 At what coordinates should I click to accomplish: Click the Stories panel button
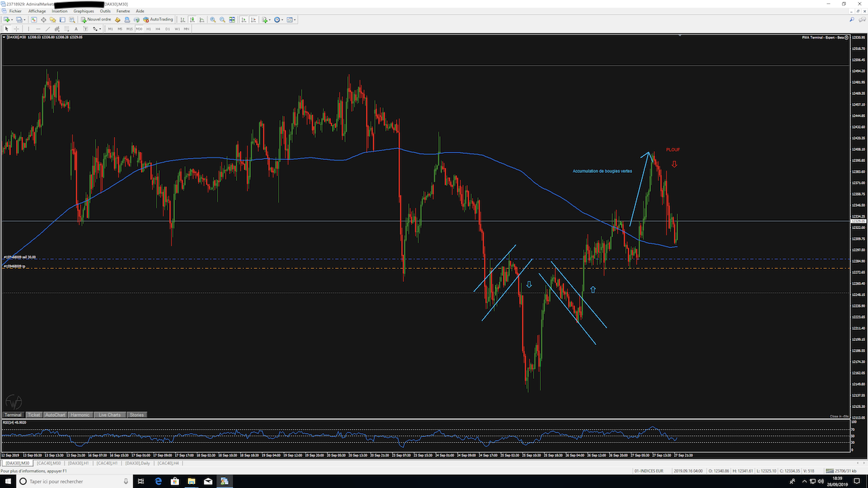136,415
